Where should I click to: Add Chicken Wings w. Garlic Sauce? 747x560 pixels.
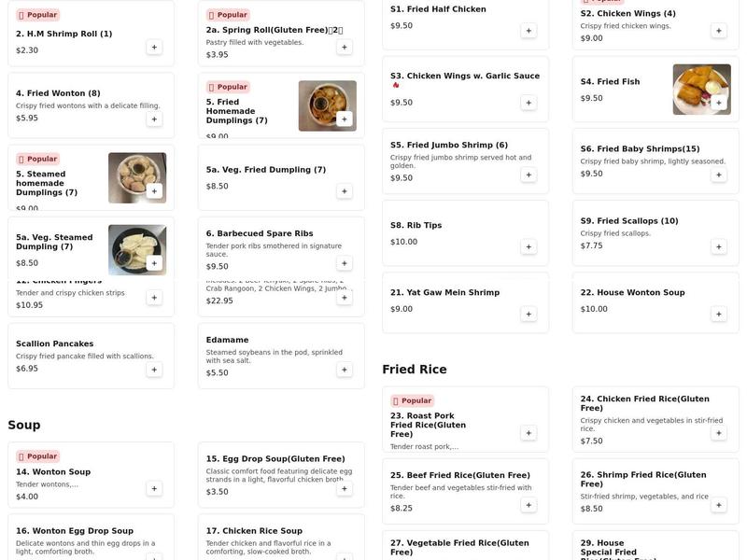pyautogui.click(x=529, y=103)
